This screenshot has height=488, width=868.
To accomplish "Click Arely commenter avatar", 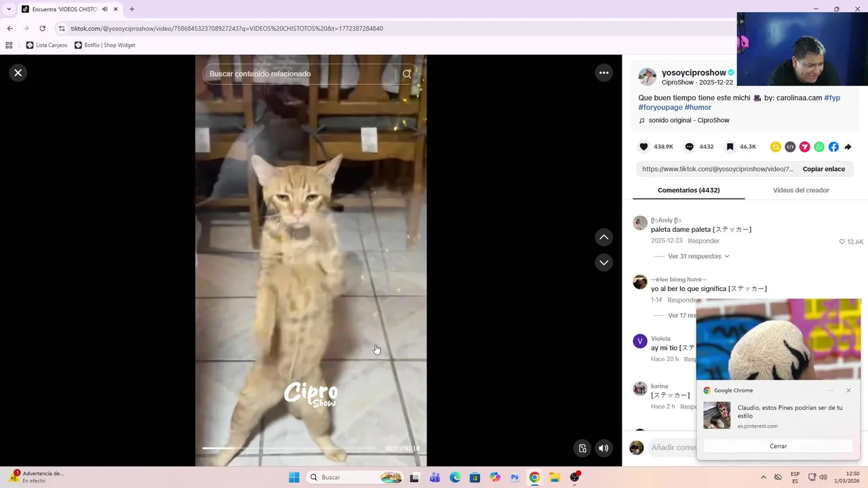I will 639,223.
